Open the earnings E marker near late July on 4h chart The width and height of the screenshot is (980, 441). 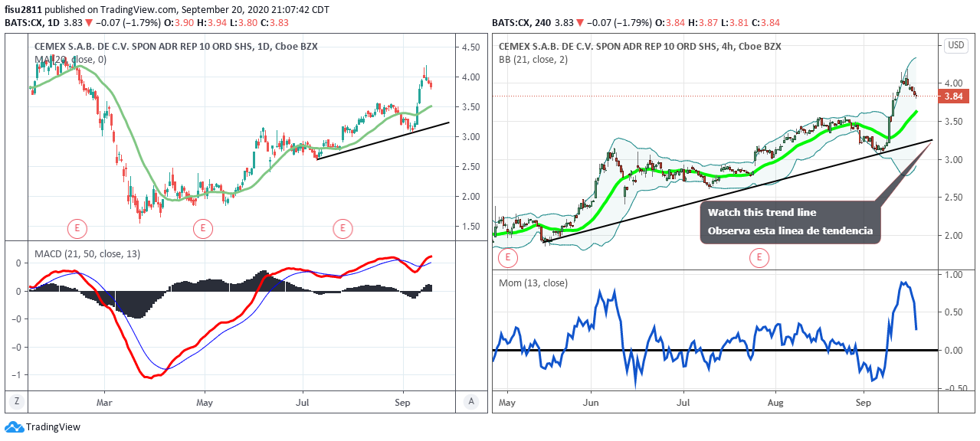click(759, 258)
